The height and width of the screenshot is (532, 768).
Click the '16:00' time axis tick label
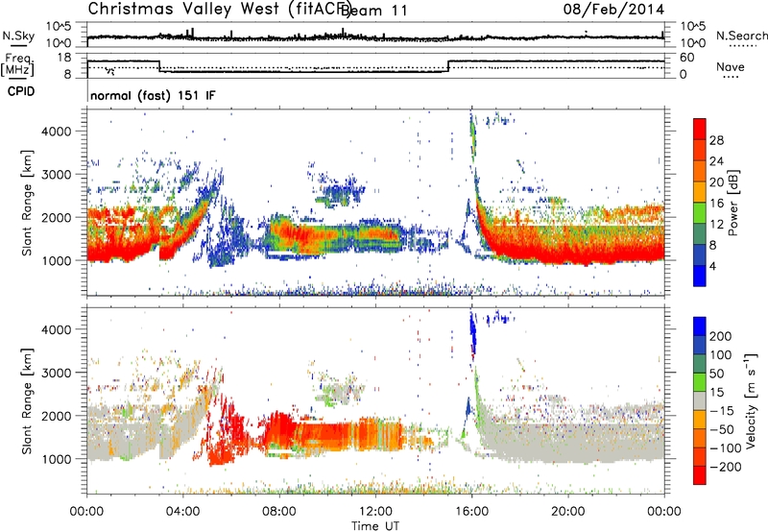pos(471,512)
